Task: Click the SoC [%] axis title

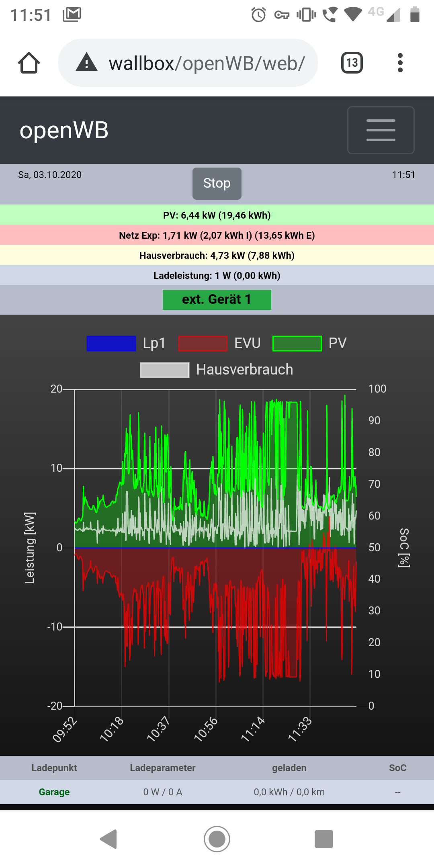Action: [x=404, y=548]
